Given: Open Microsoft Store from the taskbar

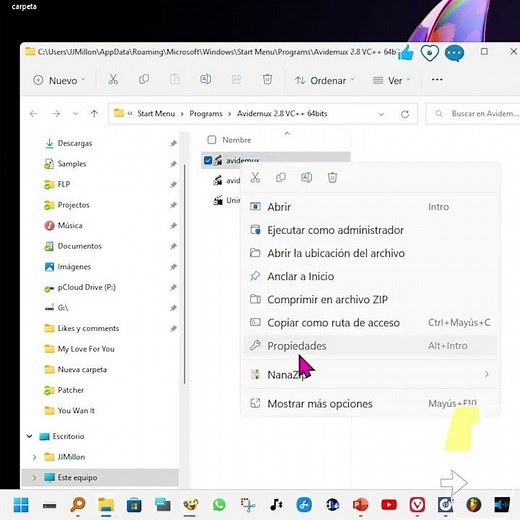Looking at the screenshot, I should point(134,505).
